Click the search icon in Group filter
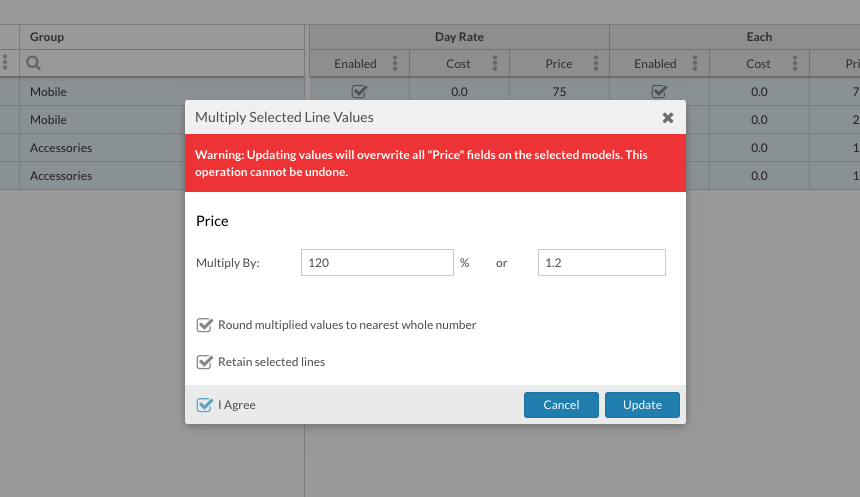The height and width of the screenshot is (497, 860). [34, 64]
